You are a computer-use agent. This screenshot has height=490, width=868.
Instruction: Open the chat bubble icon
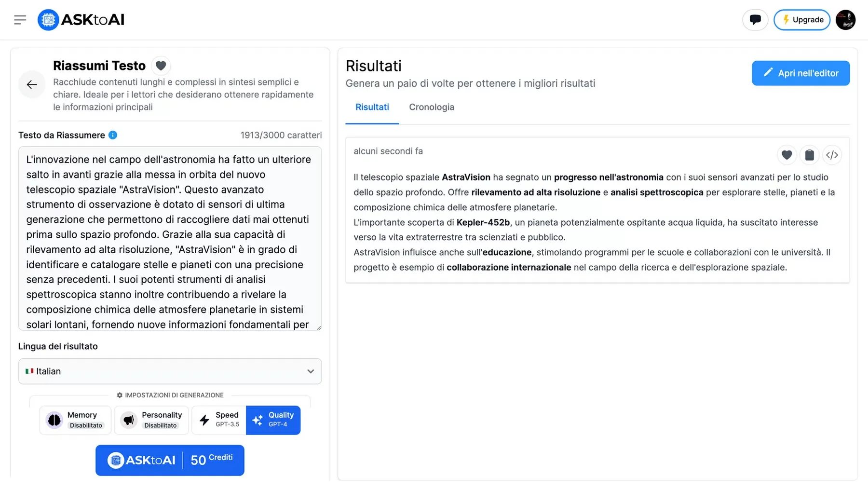(755, 20)
